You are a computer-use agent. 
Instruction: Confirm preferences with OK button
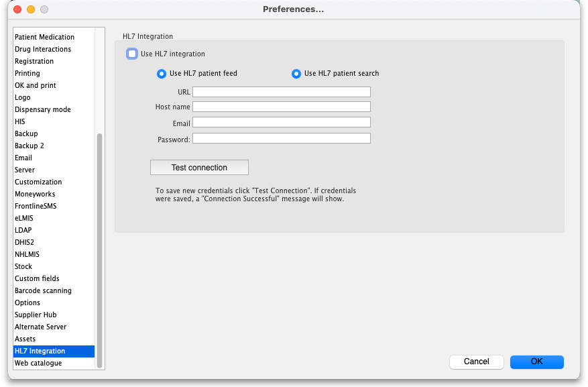536,362
